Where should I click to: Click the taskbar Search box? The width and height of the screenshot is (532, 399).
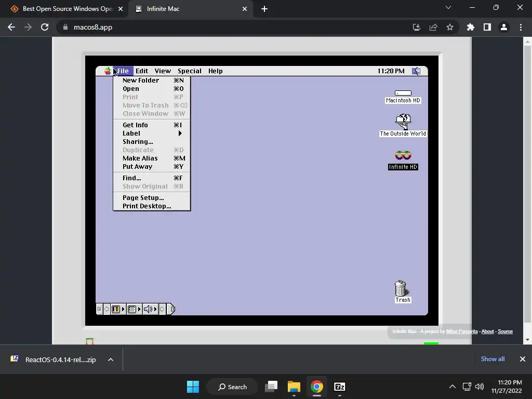(x=233, y=387)
